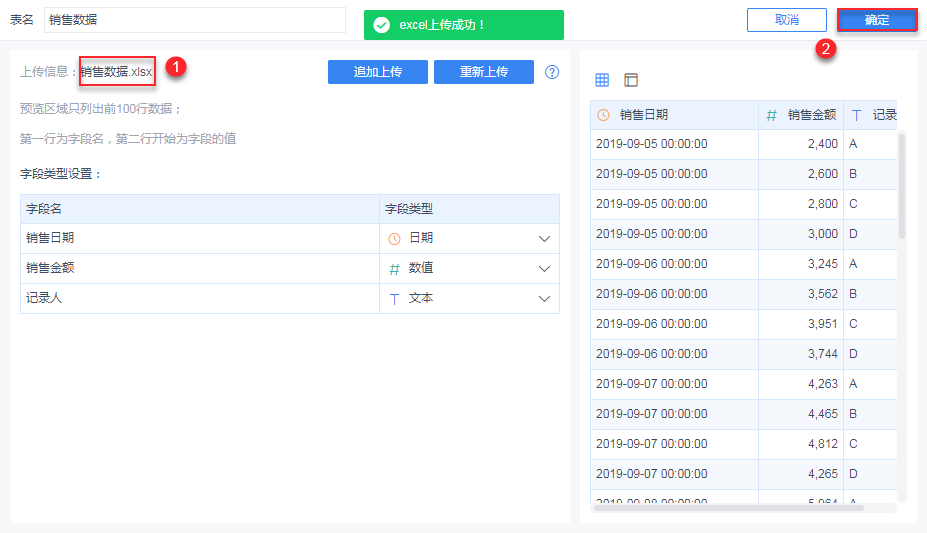
Task: Expand the 销售金额 field type dropdown
Action: coord(545,269)
